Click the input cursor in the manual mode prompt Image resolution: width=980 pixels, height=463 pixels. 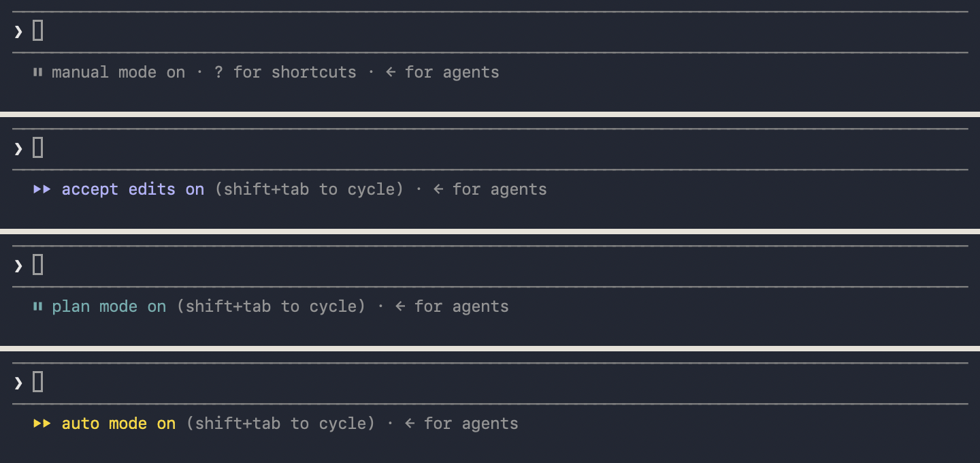38,31
